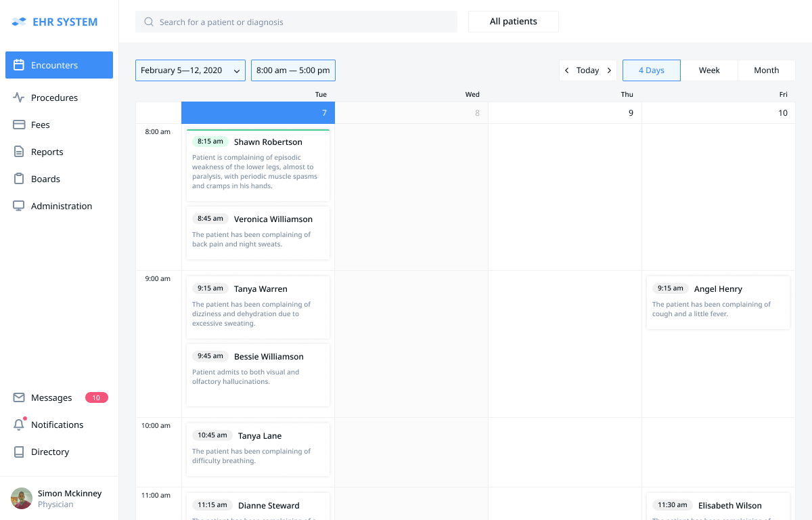Select Procedures in the sidebar
The width and height of the screenshot is (812, 520).
tap(59, 97)
